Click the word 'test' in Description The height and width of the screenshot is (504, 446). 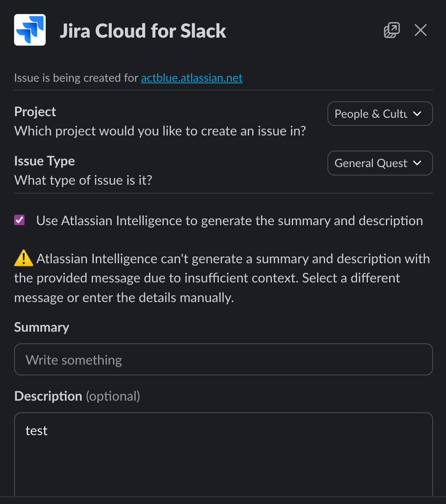point(37,431)
